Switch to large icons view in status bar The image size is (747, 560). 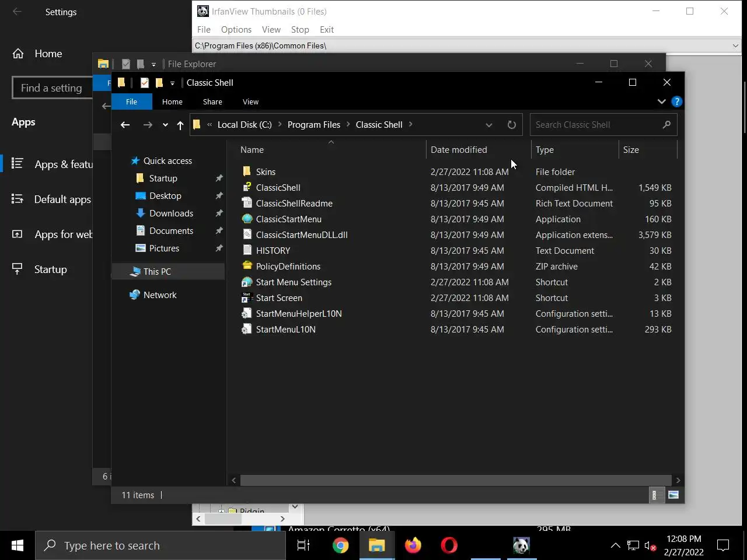click(x=673, y=495)
